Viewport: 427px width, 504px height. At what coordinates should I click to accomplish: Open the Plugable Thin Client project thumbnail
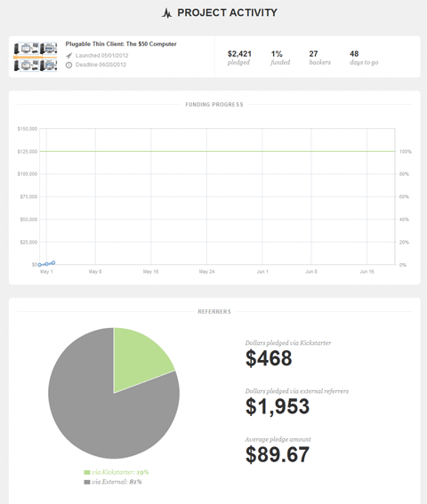coord(36,57)
